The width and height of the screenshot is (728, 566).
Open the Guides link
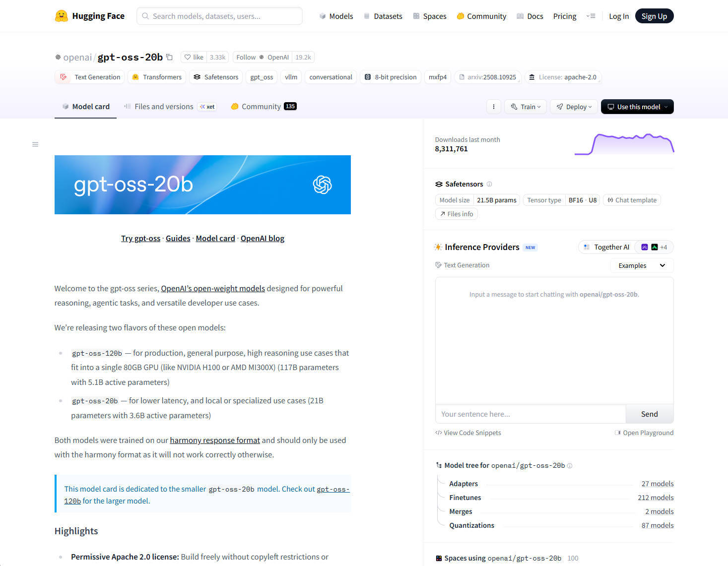click(178, 239)
